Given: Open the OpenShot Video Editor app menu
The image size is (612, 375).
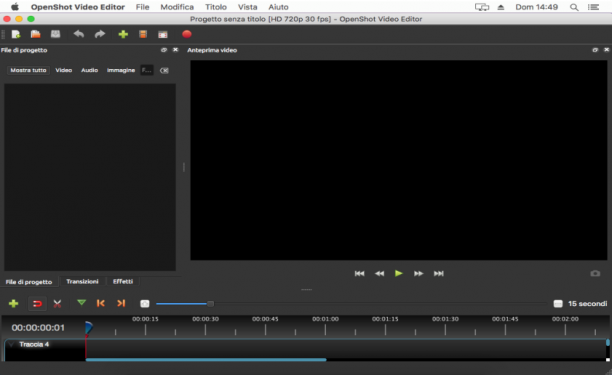Looking at the screenshot, I should (78, 7).
